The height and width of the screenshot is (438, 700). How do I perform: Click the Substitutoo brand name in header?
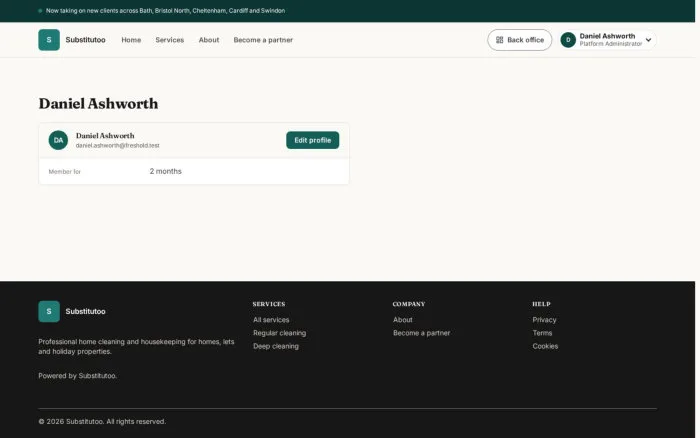85,40
